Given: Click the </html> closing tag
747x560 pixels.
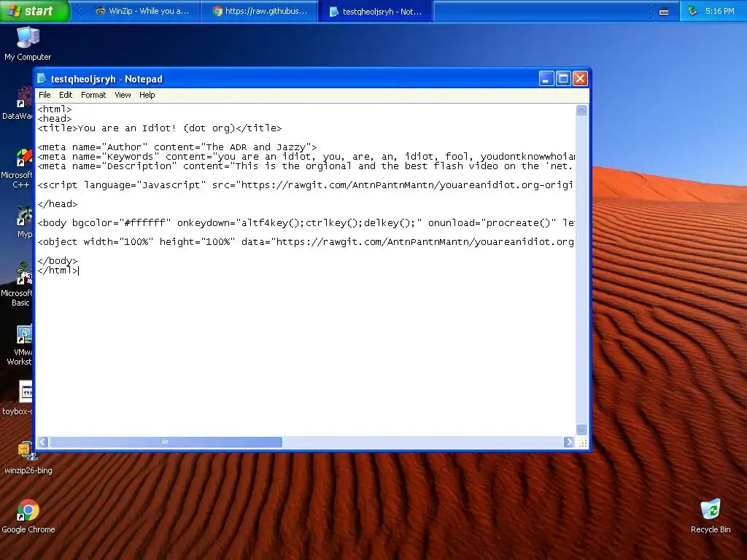Looking at the screenshot, I should pyautogui.click(x=58, y=270).
